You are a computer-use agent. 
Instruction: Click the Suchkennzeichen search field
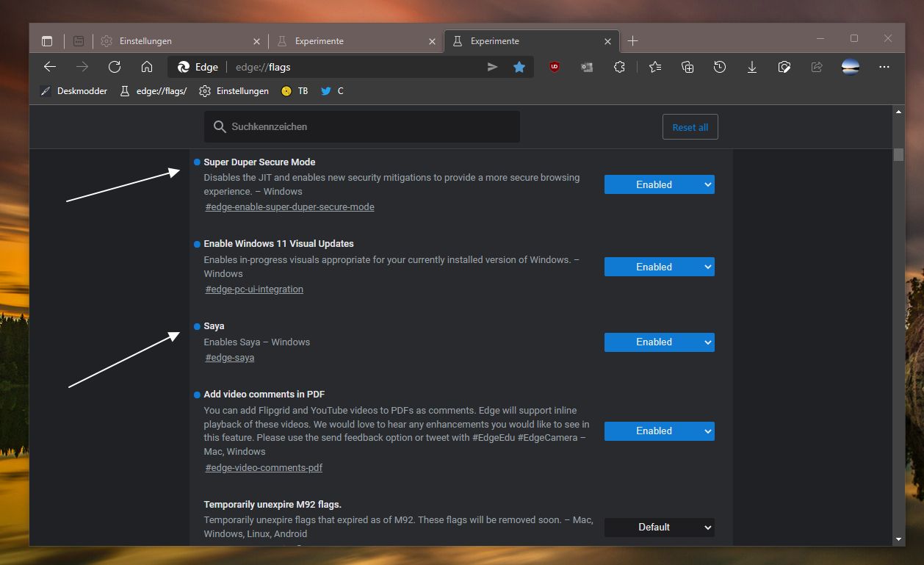pyautogui.click(x=362, y=126)
